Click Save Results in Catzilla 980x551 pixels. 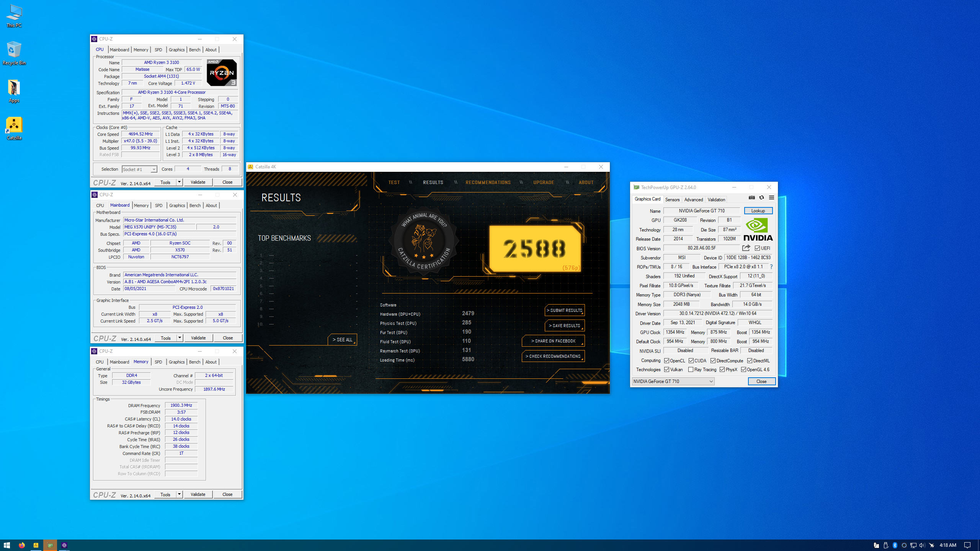[x=565, y=326]
